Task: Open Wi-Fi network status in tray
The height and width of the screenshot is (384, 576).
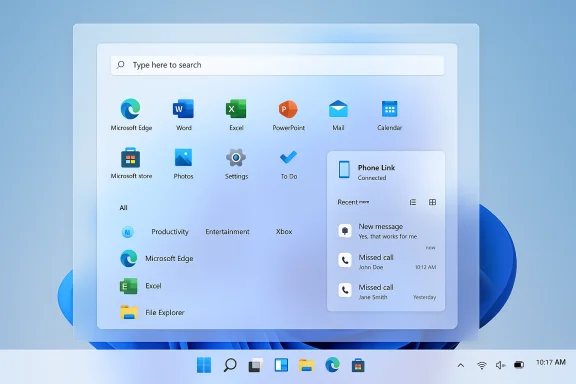Action: pos(482,365)
